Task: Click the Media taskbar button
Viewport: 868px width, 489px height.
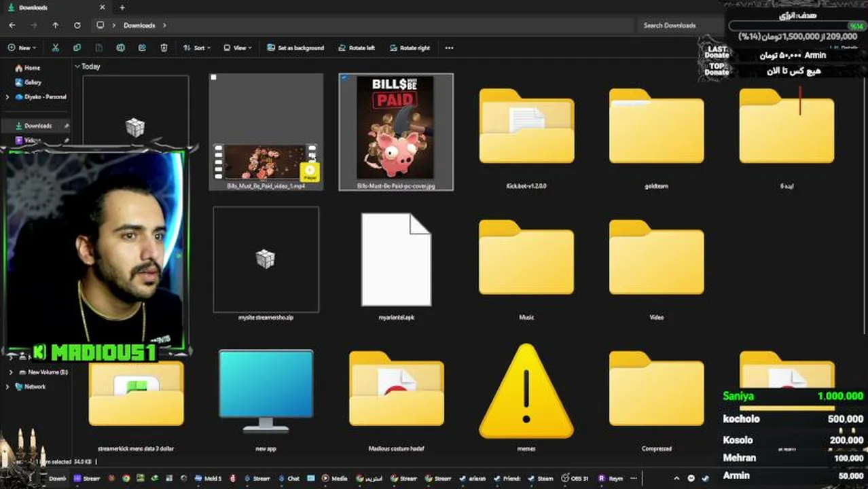Action: click(x=335, y=478)
